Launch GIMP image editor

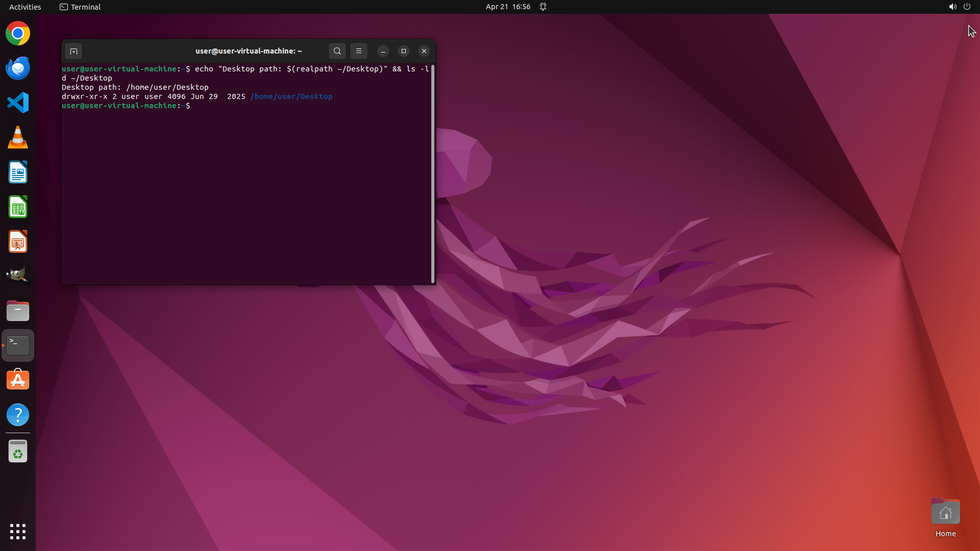pyautogui.click(x=18, y=276)
